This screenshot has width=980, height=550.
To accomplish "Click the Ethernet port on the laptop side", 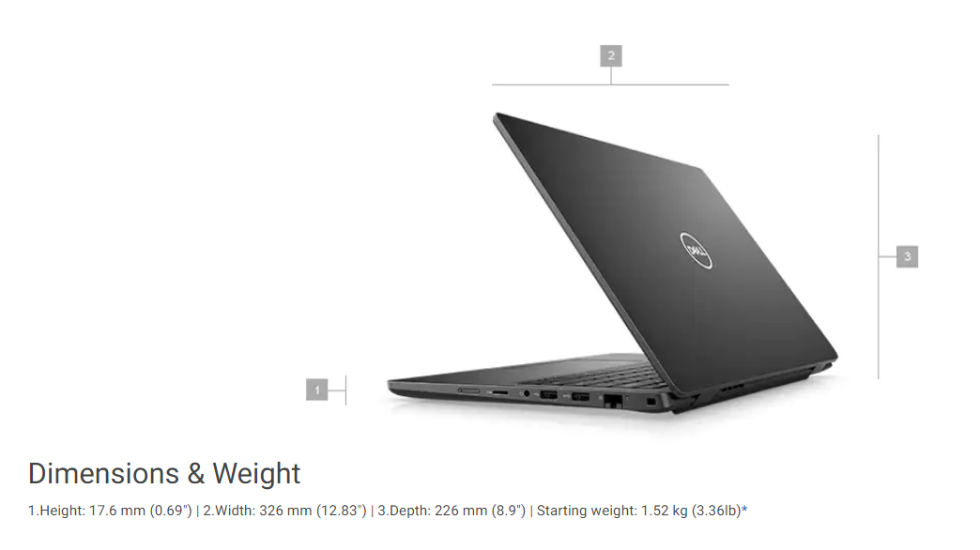I will tap(613, 400).
